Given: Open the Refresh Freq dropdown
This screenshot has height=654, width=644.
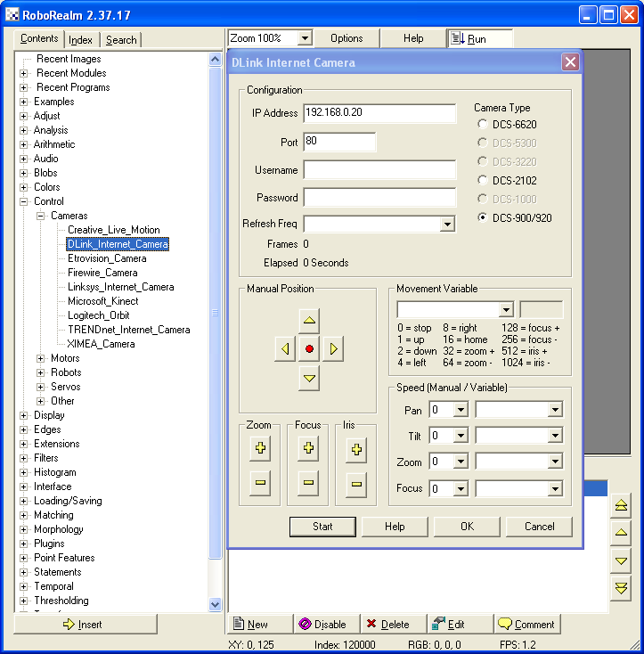Looking at the screenshot, I should (448, 225).
